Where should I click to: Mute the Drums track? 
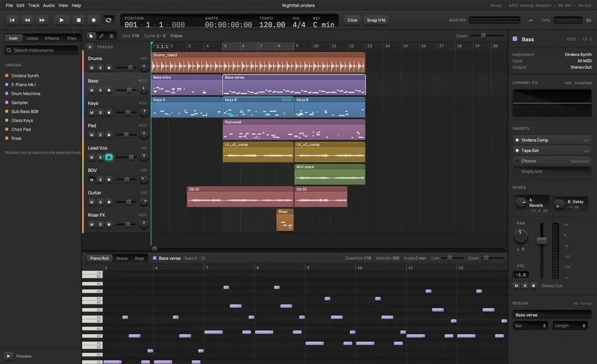click(91, 68)
